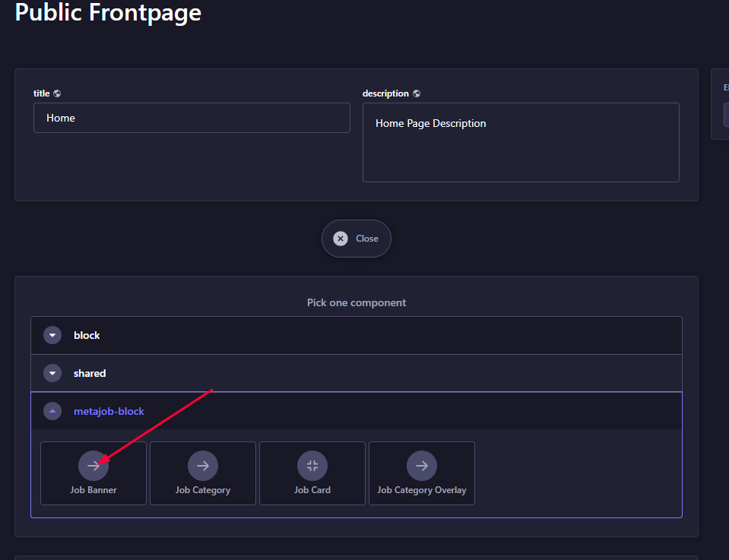Click the metajob-block group label
The height and width of the screenshot is (560, 729).
tap(109, 411)
